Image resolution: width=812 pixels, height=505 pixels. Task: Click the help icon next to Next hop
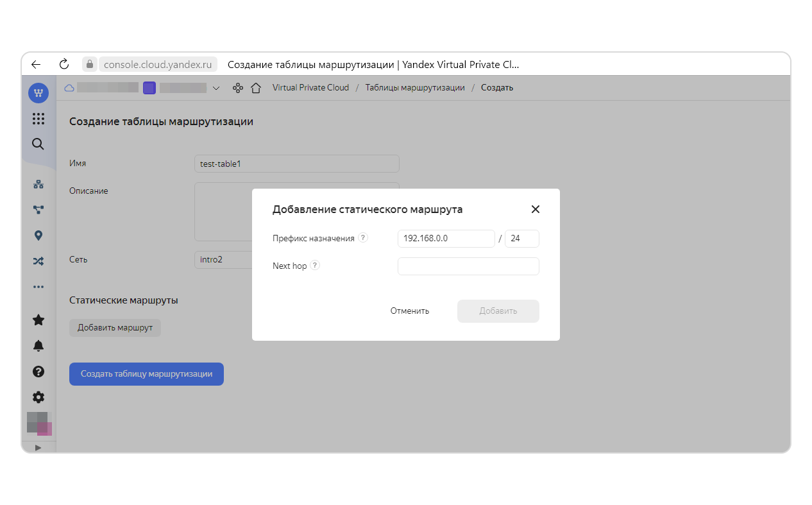tap(315, 266)
